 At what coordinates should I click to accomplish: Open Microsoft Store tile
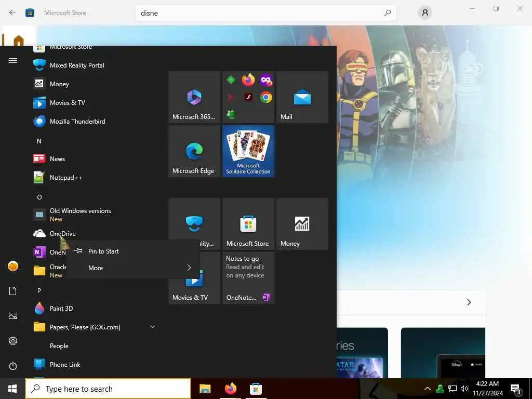pos(248,224)
